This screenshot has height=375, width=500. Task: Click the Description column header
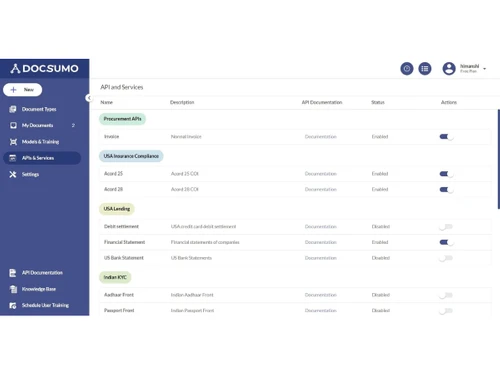tap(182, 102)
